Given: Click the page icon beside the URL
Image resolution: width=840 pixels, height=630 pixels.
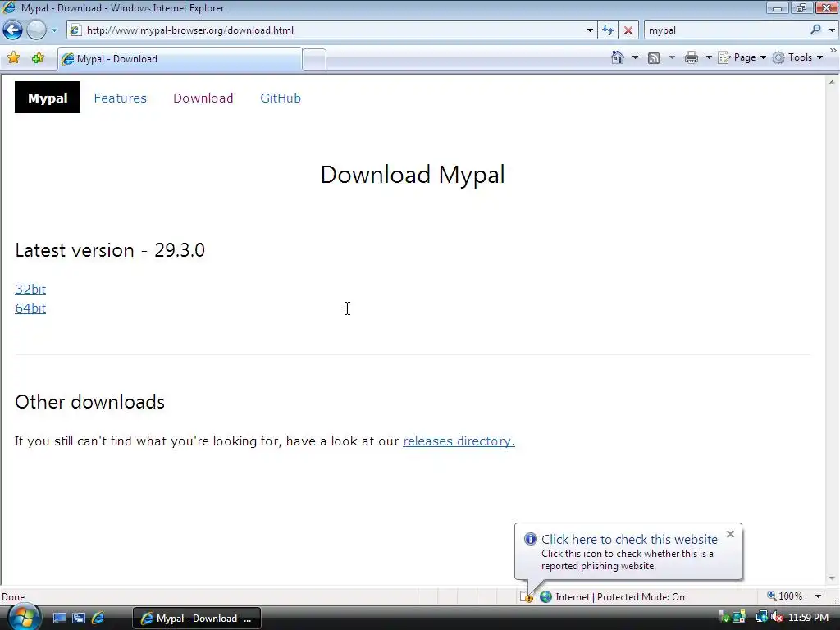Looking at the screenshot, I should click(75, 30).
